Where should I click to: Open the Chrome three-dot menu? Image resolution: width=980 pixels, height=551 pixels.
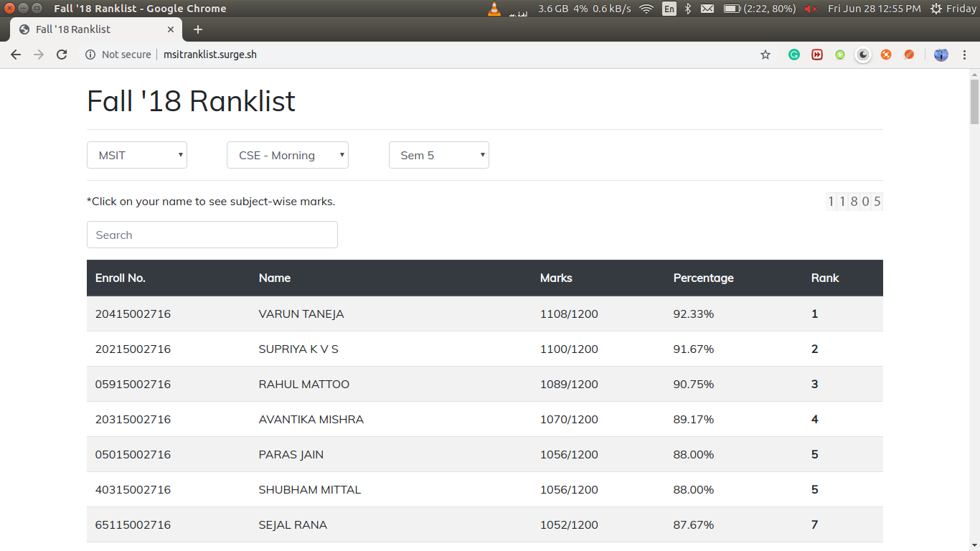point(965,55)
